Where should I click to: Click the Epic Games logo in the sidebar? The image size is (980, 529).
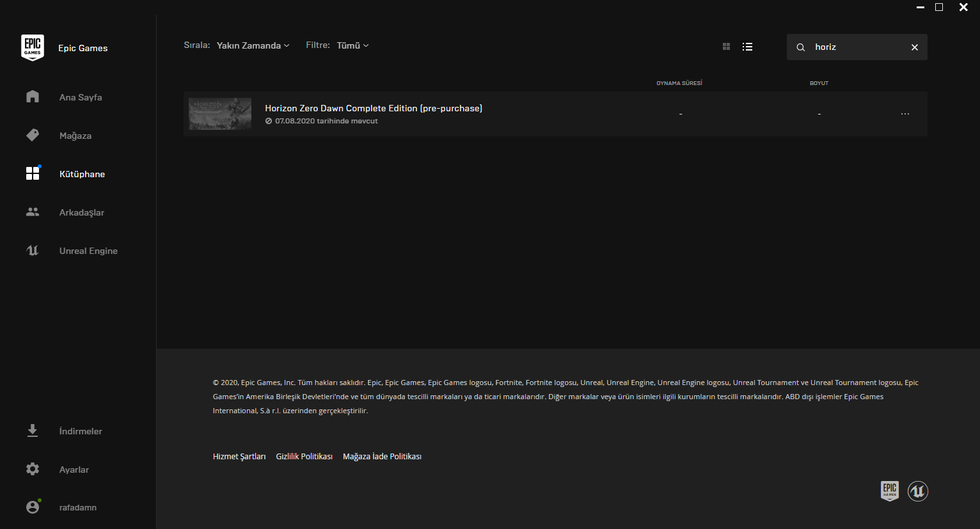point(33,48)
